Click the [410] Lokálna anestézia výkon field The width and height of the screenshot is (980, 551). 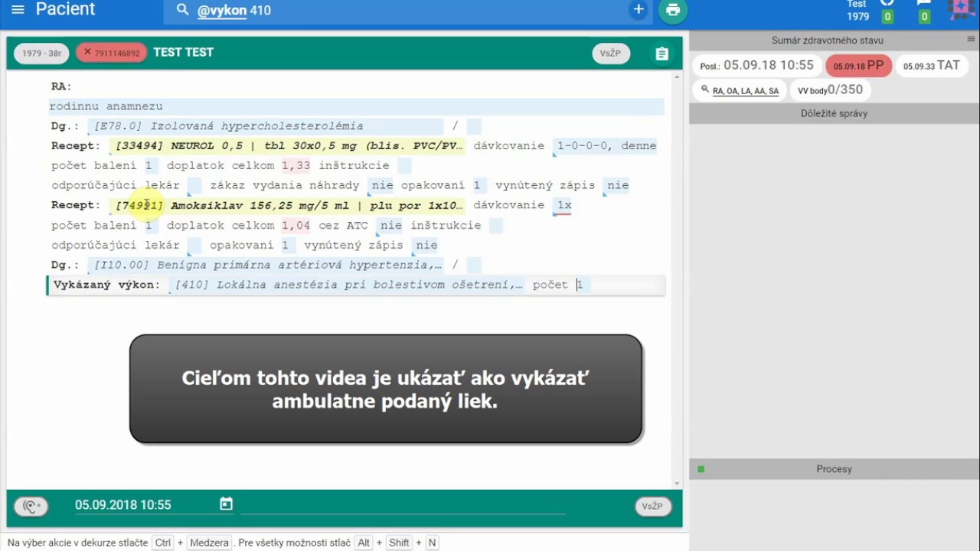coord(347,285)
